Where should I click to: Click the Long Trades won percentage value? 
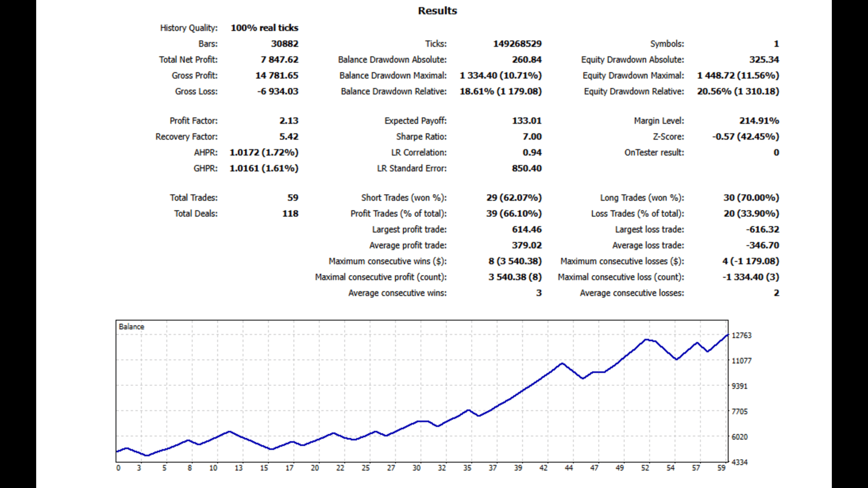tap(751, 197)
